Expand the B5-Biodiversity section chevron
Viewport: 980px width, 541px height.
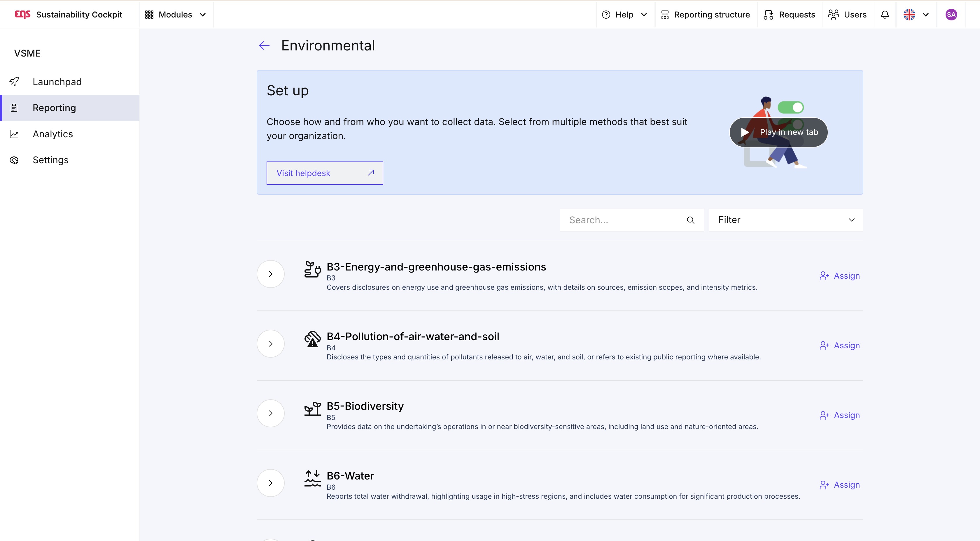click(x=270, y=413)
